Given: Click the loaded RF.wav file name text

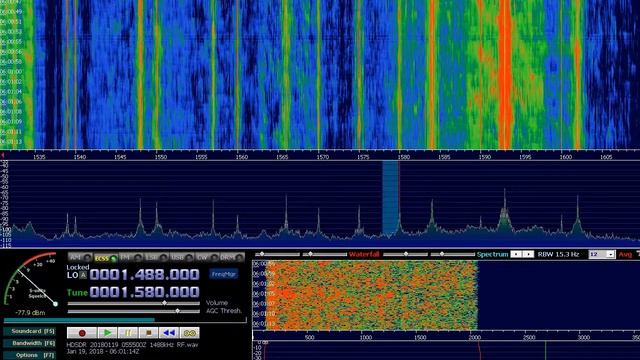Looking at the screenshot, I should coord(132,345).
